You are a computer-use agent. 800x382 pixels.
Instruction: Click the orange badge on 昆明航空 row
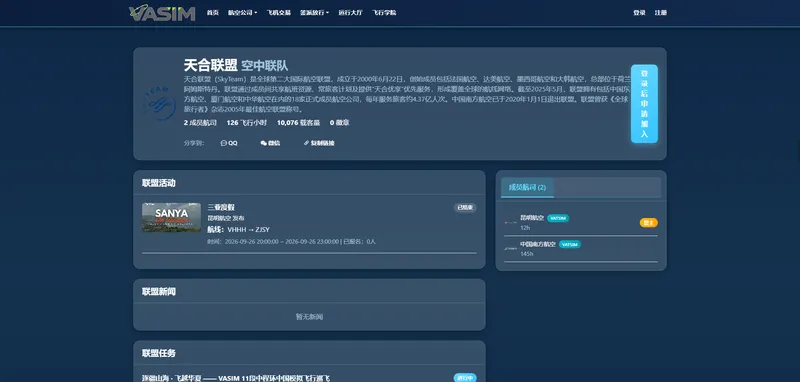coord(648,222)
